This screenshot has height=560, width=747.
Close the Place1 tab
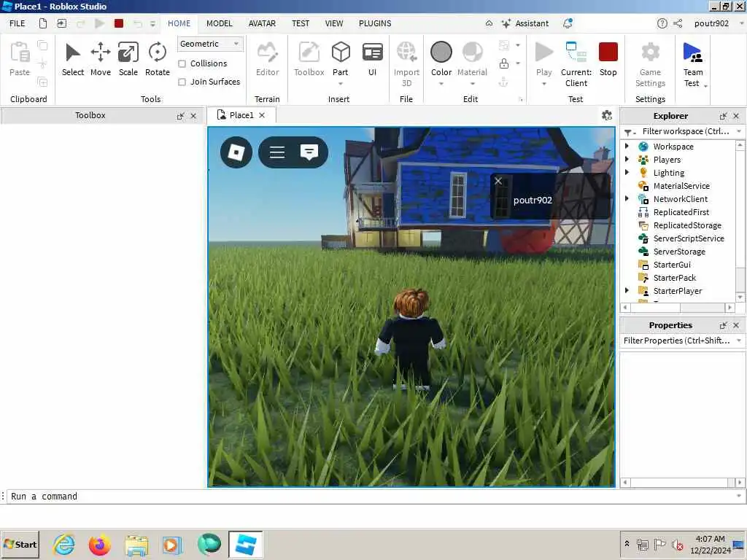coord(262,115)
